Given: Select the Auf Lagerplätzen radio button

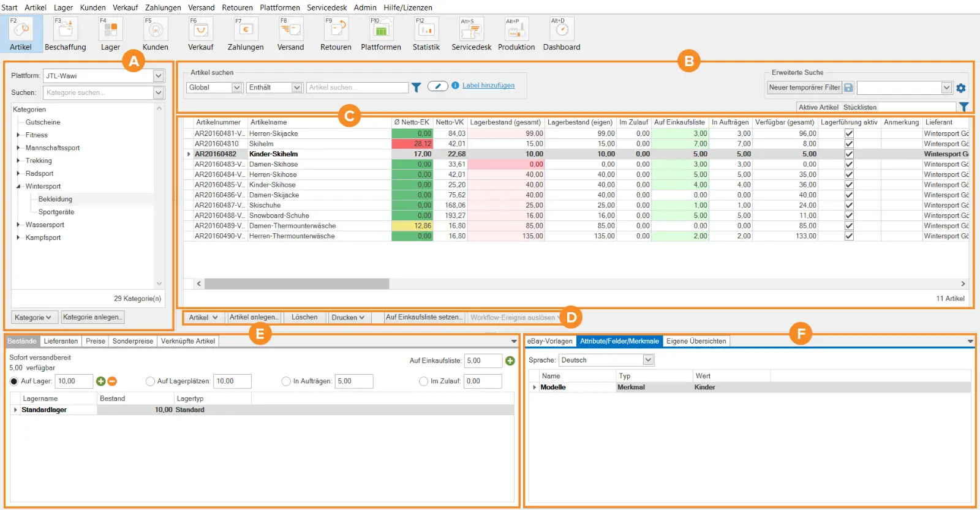Looking at the screenshot, I should [x=150, y=381].
